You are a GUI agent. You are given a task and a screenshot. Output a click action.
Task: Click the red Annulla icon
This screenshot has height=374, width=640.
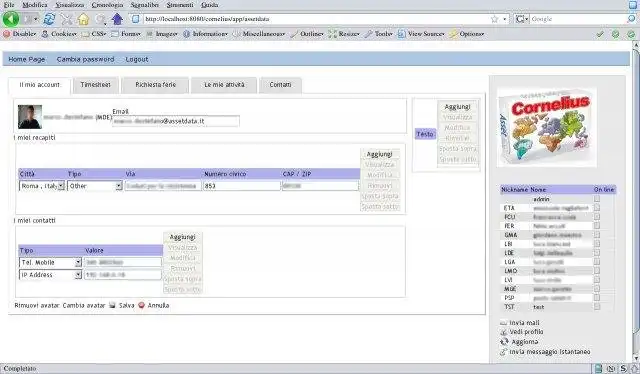point(141,305)
